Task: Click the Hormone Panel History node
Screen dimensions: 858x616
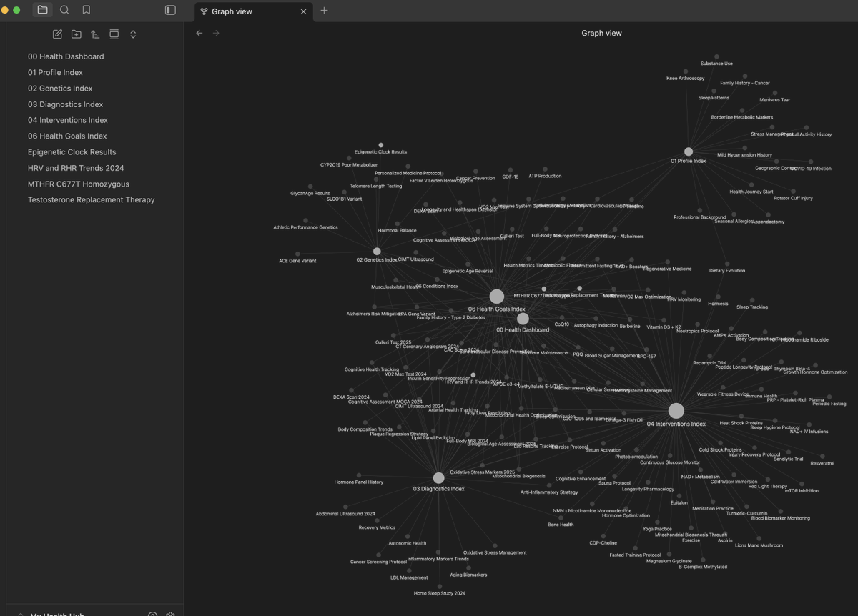Action: 359,475
